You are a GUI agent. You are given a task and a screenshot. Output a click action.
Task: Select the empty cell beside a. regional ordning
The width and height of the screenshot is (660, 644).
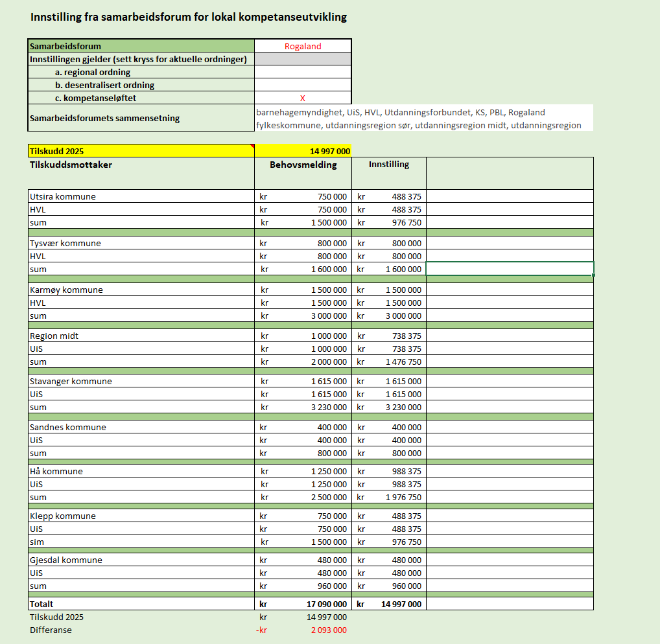303,72
